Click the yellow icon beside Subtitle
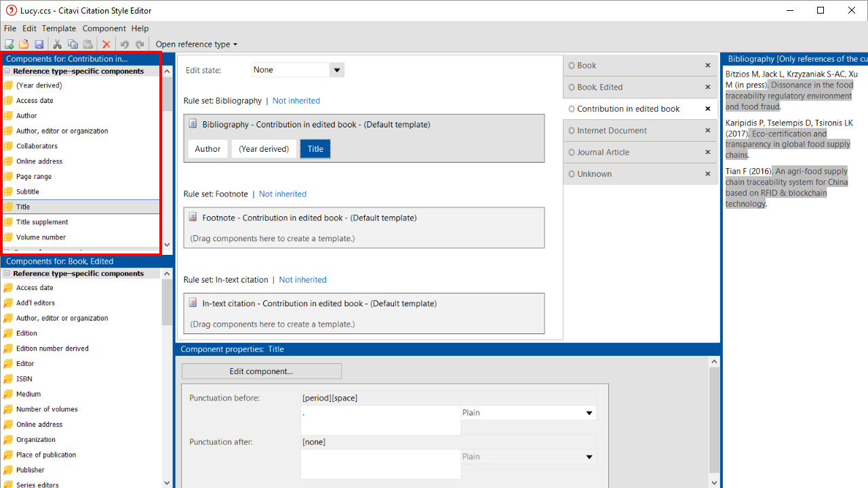This screenshot has height=488, width=868. tap(8, 192)
